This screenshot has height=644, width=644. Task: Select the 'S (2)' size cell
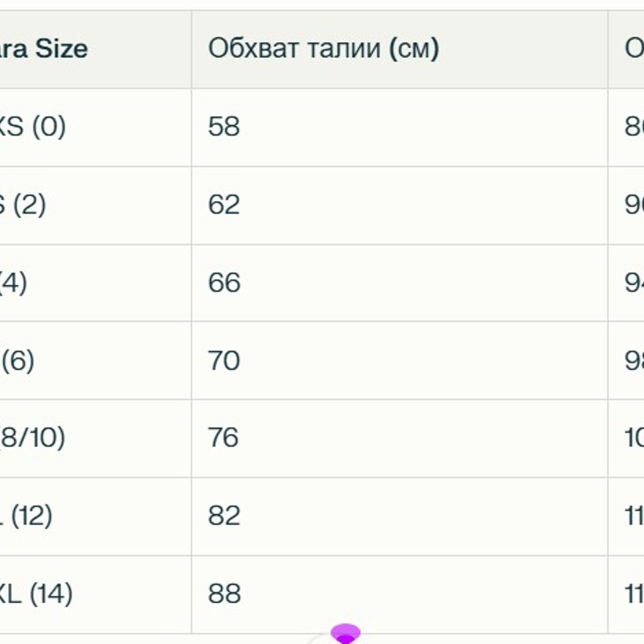coord(96,206)
